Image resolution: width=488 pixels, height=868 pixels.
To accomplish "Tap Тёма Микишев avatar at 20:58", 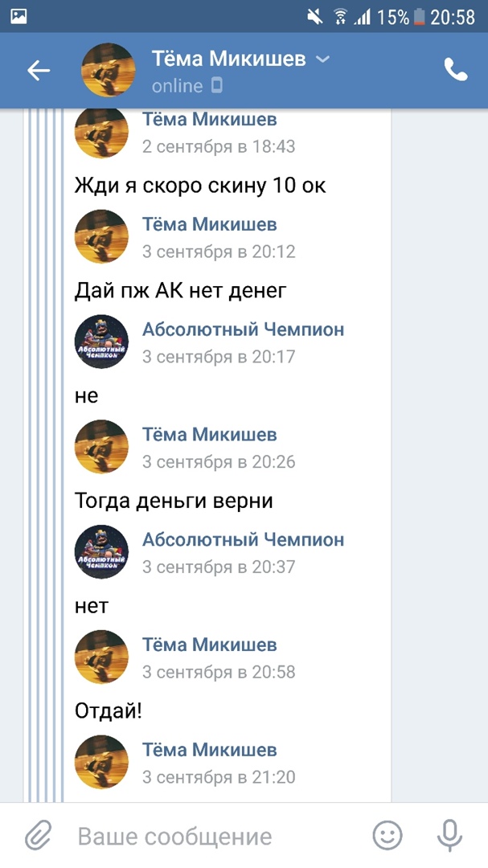I will tap(101, 657).
